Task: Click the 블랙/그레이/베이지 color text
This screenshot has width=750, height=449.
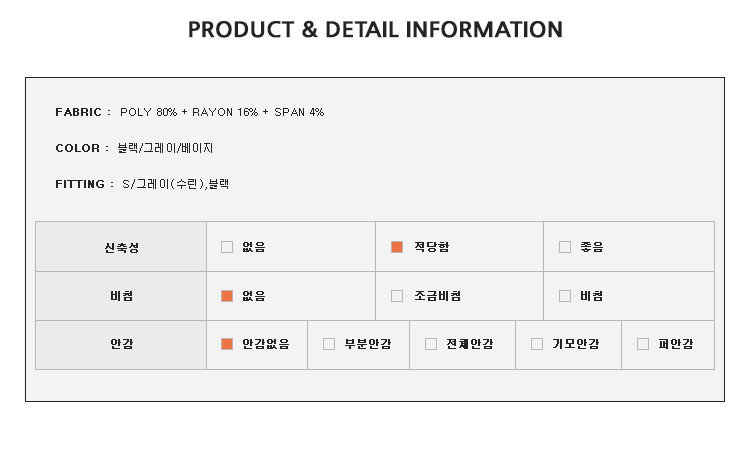Action: click(x=165, y=148)
